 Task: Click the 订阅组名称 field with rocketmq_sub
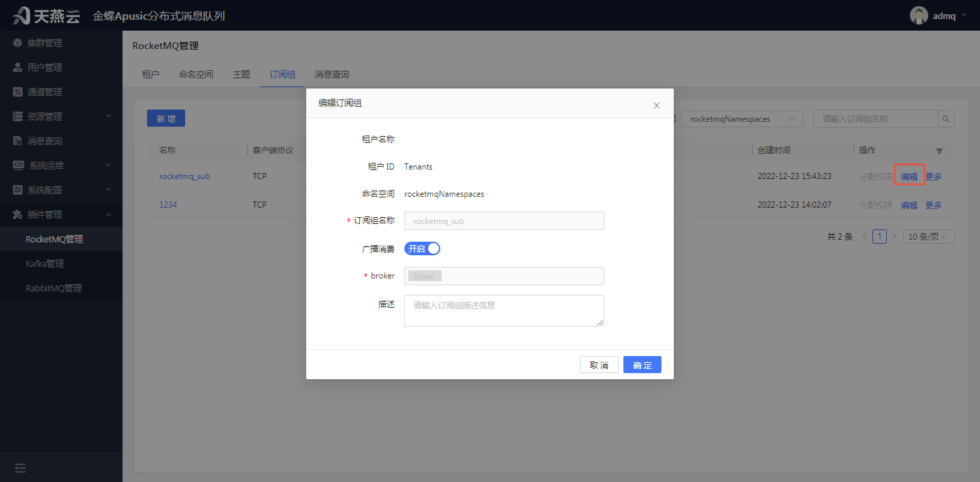504,221
